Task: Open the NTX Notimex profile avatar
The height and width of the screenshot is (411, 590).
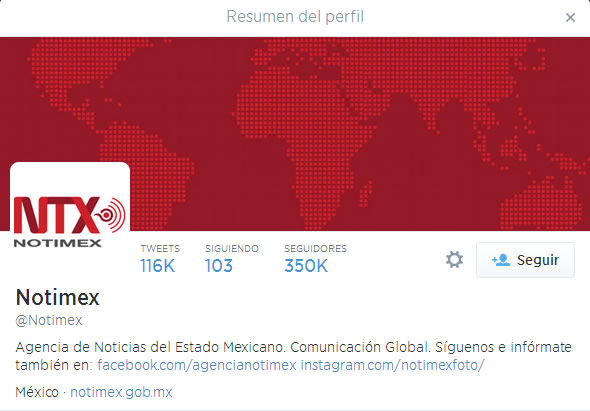Action: click(70, 215)
